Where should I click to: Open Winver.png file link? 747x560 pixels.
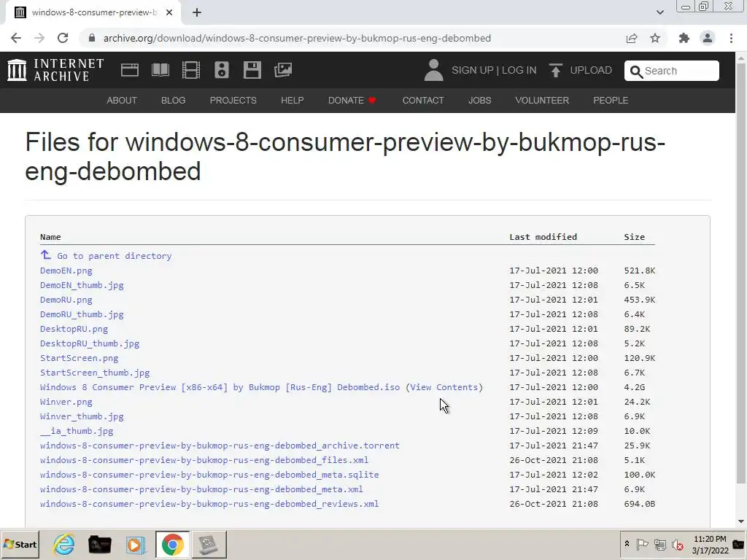(x=66, y=402)
